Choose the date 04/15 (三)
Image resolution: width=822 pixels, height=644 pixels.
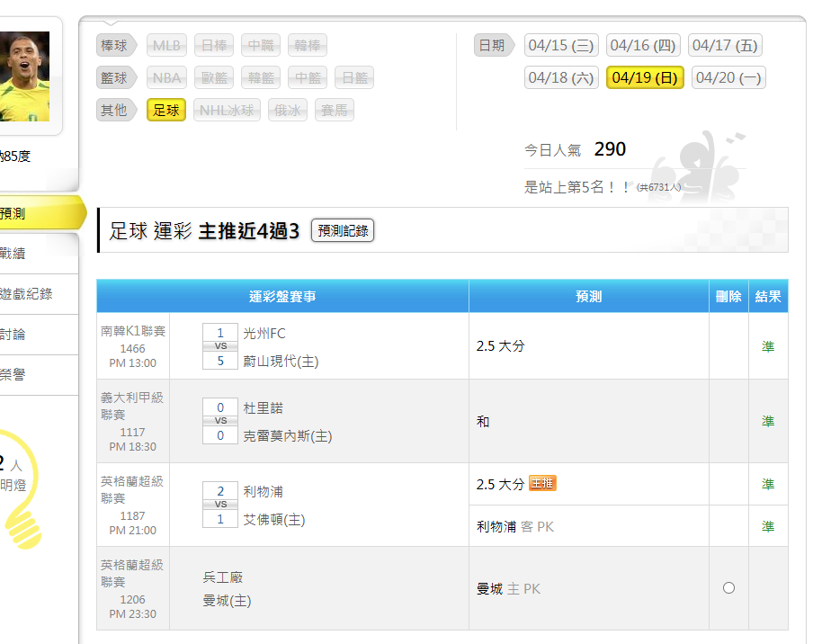coord(561,46)
